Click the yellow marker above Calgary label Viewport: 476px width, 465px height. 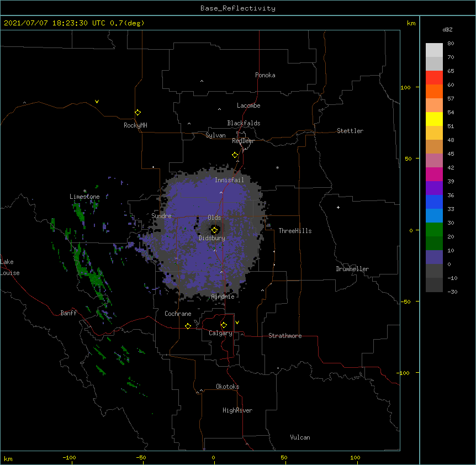coord(224,325)
